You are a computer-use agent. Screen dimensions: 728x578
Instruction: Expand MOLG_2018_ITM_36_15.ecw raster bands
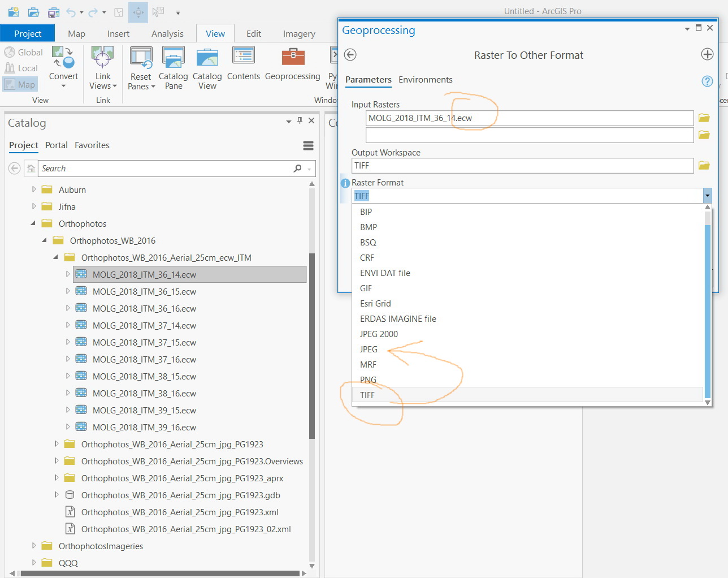pyautogui.click(x=68, y=291)
